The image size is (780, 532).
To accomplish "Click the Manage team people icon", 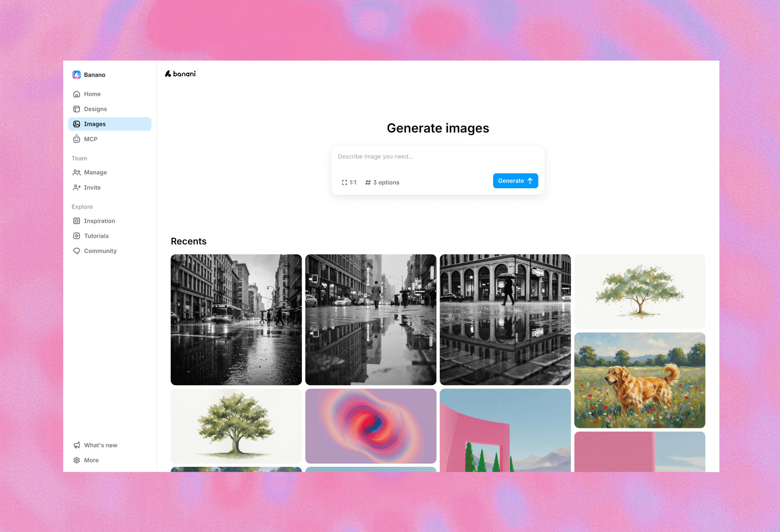I will click(x=76, y=173).
